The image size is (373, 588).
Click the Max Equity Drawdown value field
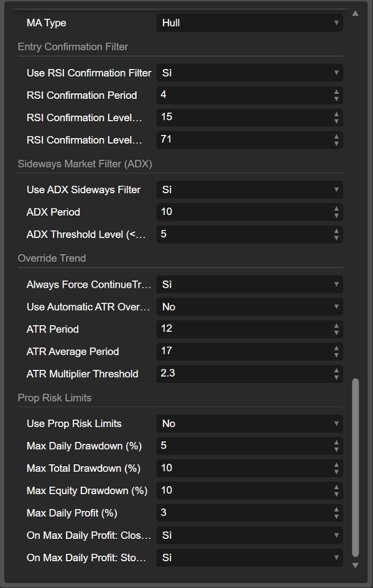(242, 490)
